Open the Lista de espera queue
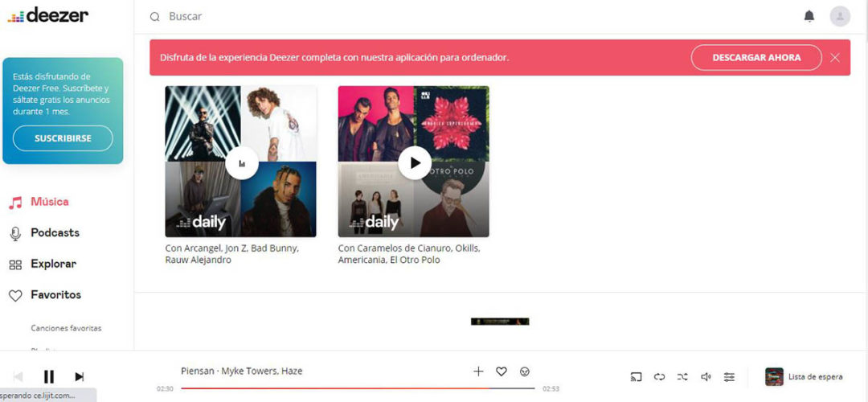The image size is (868, 402). point(816,377)
